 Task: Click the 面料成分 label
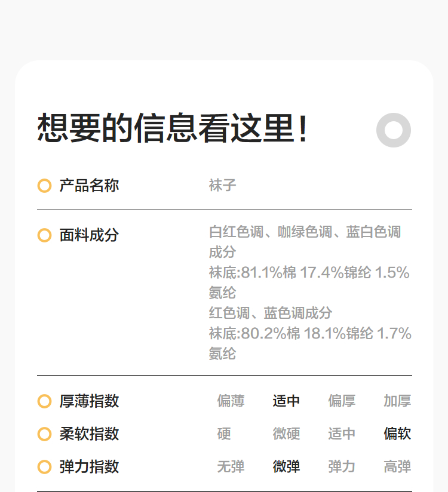(89, 235)
